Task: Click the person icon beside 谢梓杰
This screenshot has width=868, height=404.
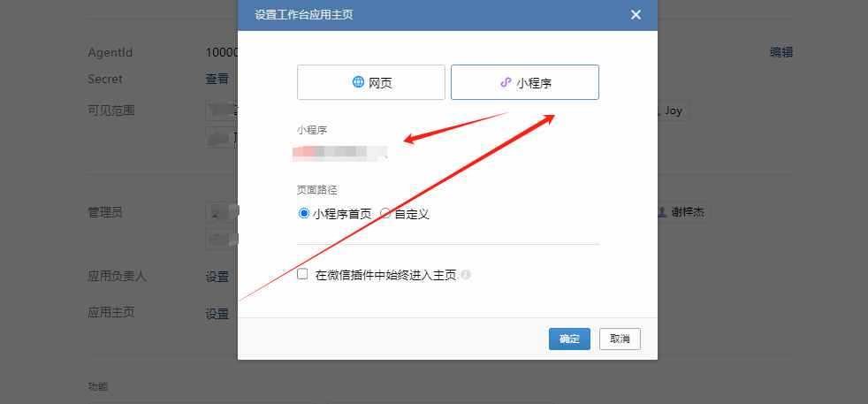Action: click(663, 212)
